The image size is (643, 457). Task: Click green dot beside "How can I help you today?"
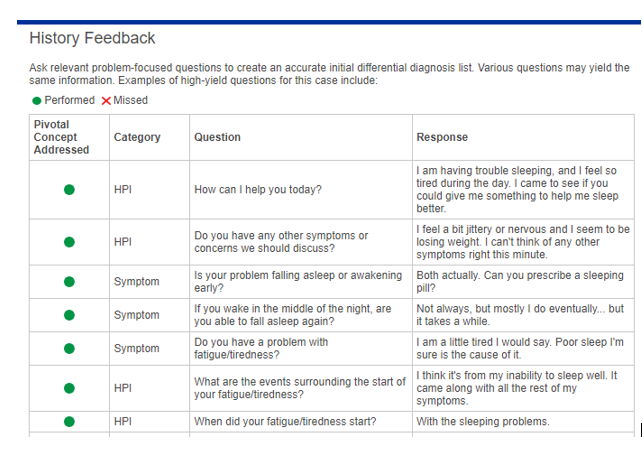pos(69,189)
